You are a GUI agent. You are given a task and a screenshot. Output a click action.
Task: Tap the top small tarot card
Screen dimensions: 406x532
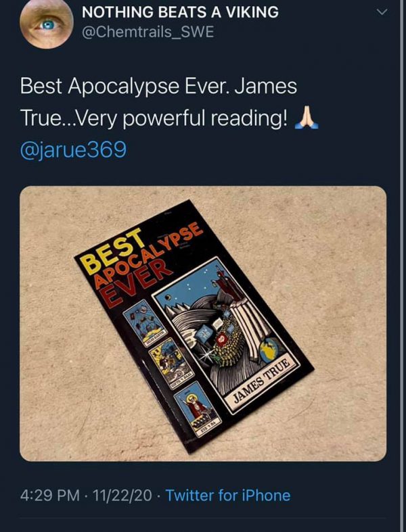[x=145, y=322]
